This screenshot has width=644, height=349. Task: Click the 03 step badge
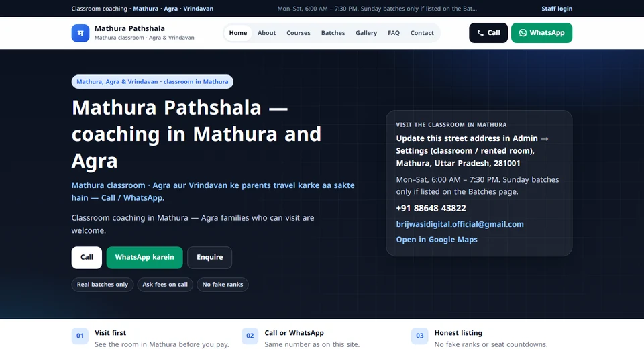[419, 336]
